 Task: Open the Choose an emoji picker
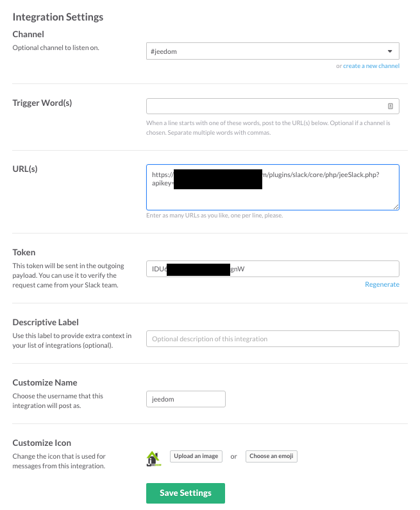pos(271,456)
